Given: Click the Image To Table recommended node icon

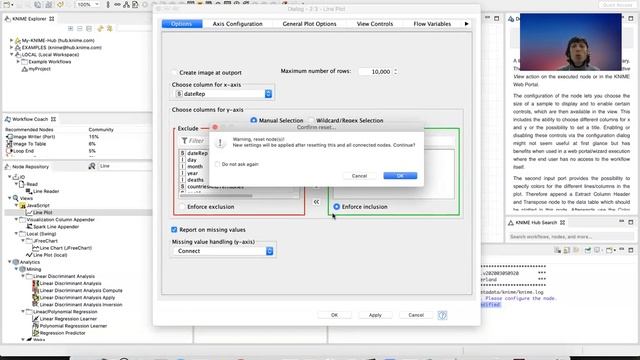Looking at the screenshot, I should [x=9, y=144].
